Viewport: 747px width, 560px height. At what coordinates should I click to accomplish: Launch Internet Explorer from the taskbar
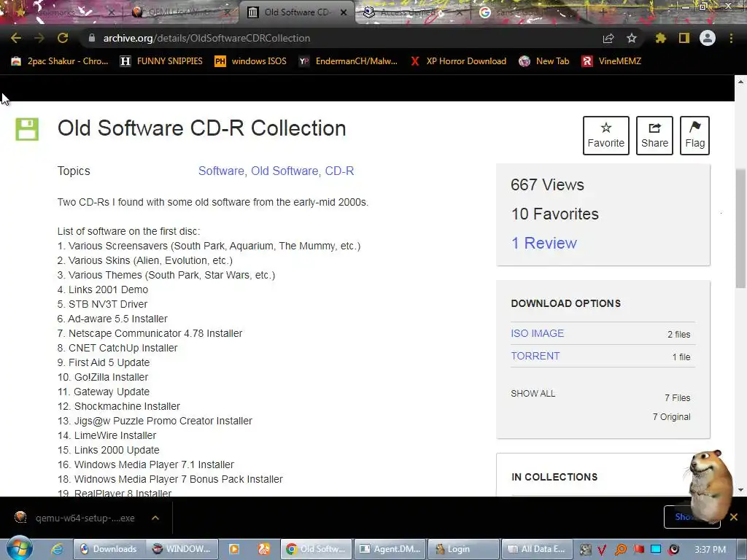point(57,549)
